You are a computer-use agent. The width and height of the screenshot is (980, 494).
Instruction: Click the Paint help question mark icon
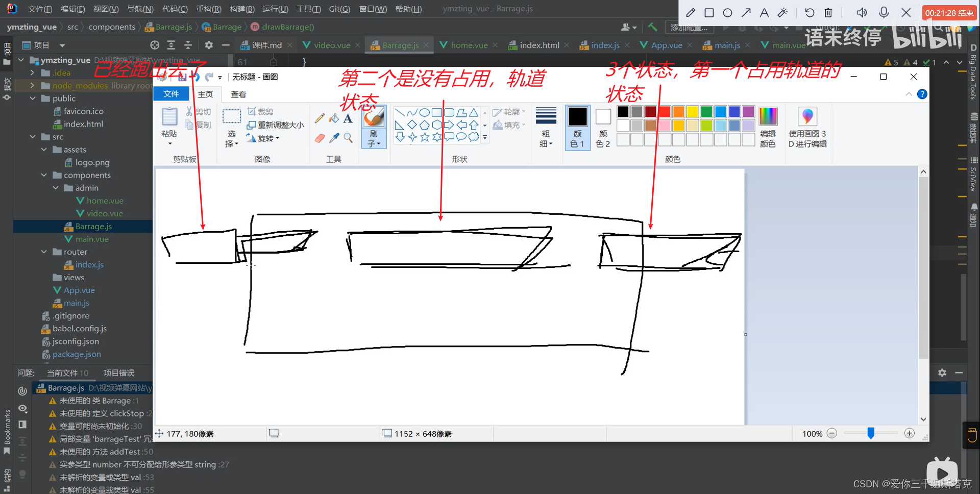[922, 94]
